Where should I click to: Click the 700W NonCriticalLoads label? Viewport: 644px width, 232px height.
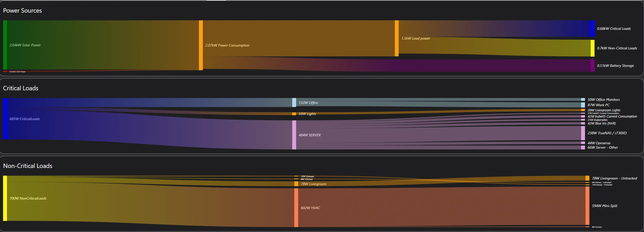coord(28,198)
